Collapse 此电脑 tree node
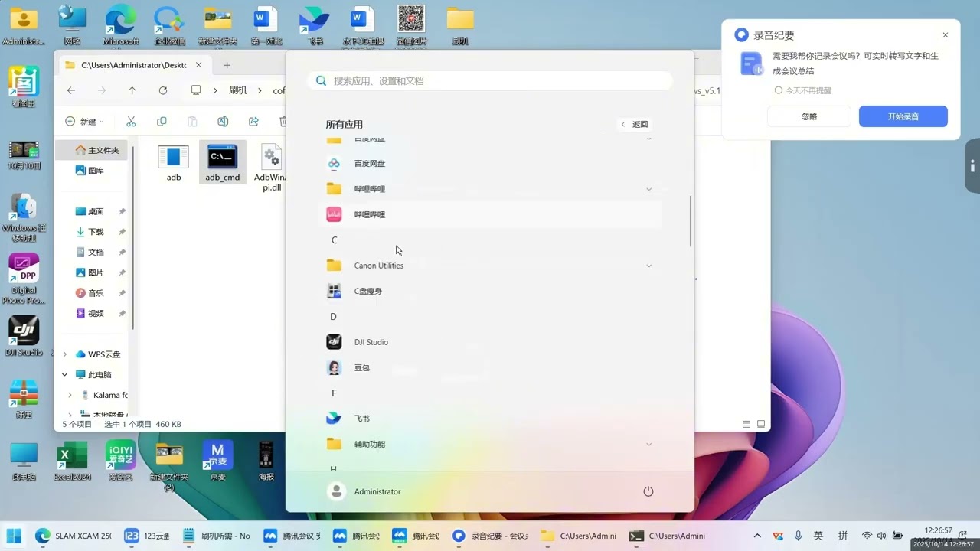 tap(64, 375)
